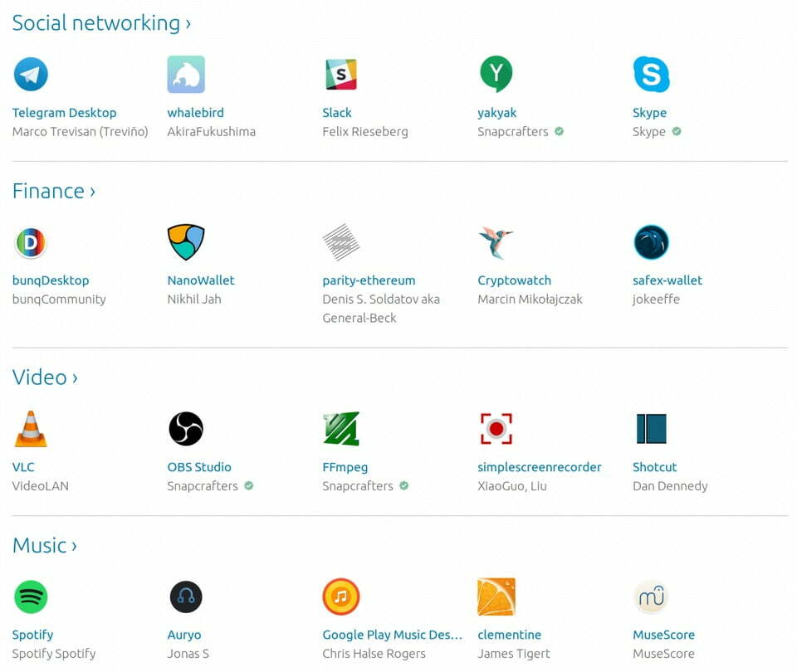Click the whalebird app icon
Viewport: 797px width, 672px height.
pos(186,74)
